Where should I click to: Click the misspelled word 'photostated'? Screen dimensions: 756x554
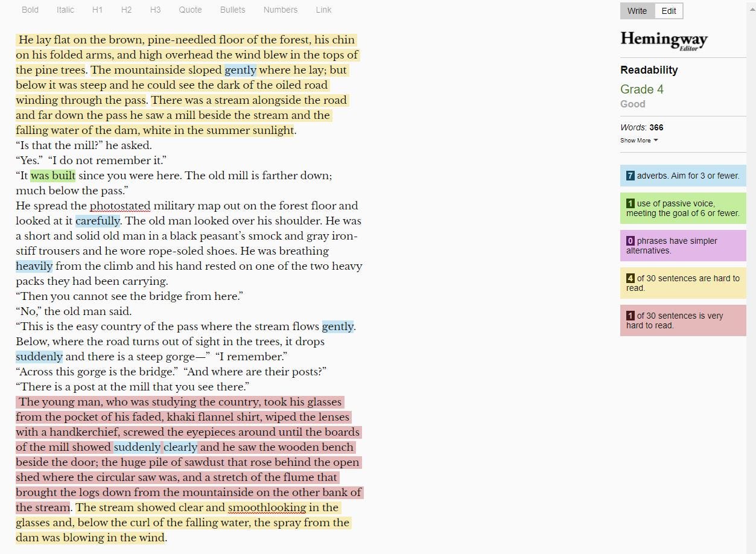coord(120,206)
